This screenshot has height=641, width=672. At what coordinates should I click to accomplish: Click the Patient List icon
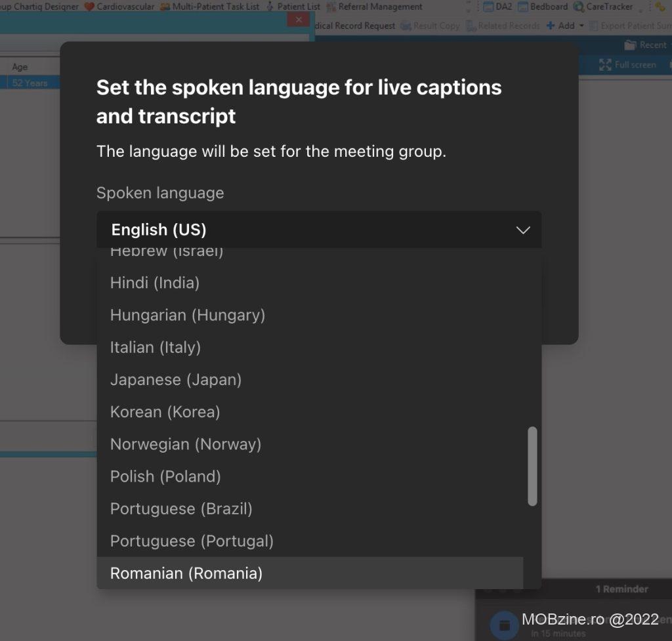[x=270, y=7]
